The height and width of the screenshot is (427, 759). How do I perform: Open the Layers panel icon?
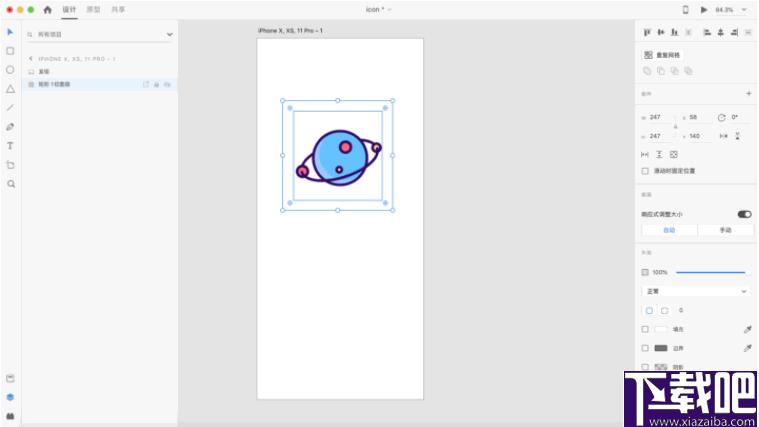click(x=10, y=397)
